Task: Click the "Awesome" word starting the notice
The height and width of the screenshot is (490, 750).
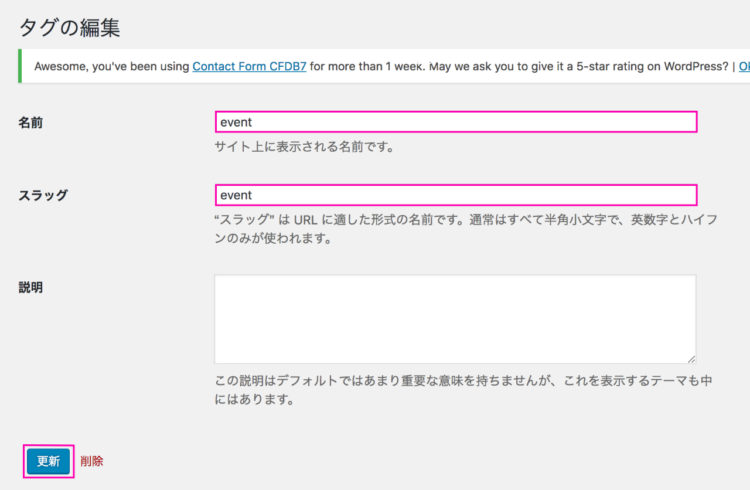Action: [x=62, y=67]
